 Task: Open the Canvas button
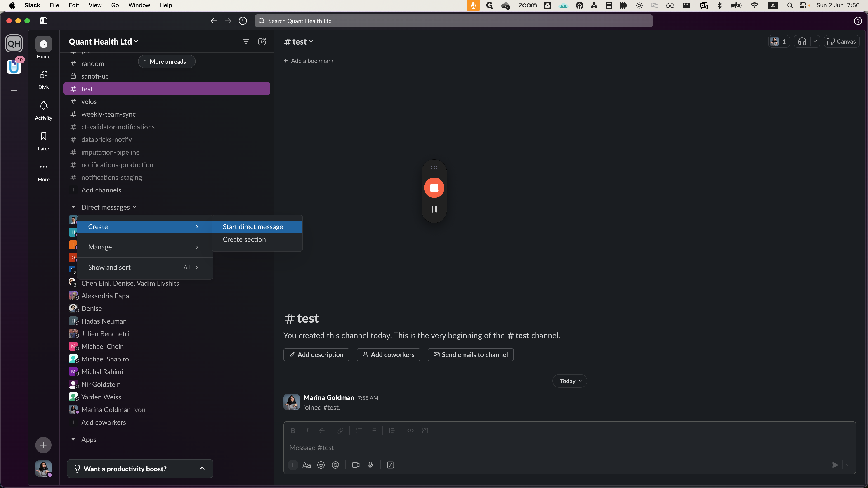(x=842, y=41)
